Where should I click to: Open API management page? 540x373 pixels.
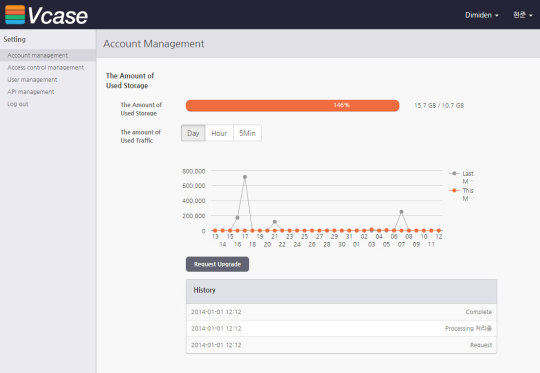click(31, 92)
